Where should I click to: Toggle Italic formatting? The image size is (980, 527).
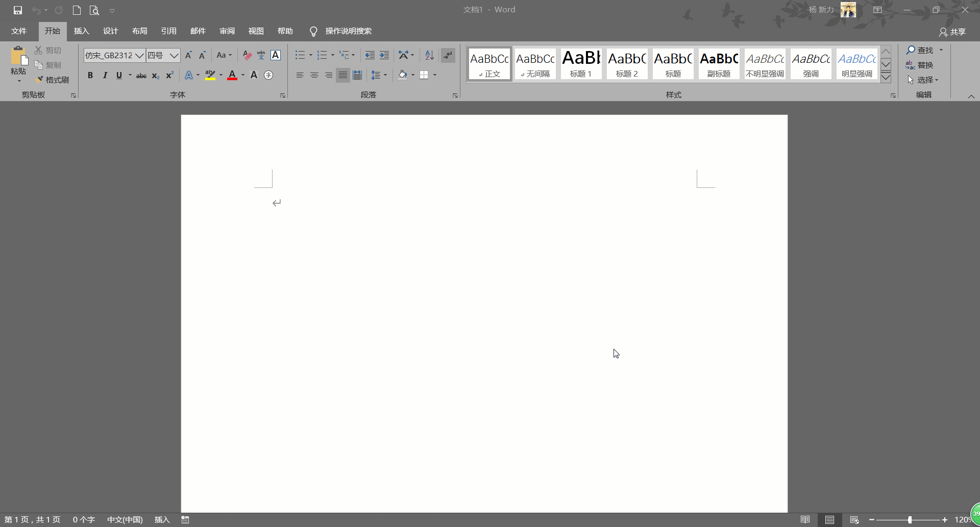pos(105,75)
